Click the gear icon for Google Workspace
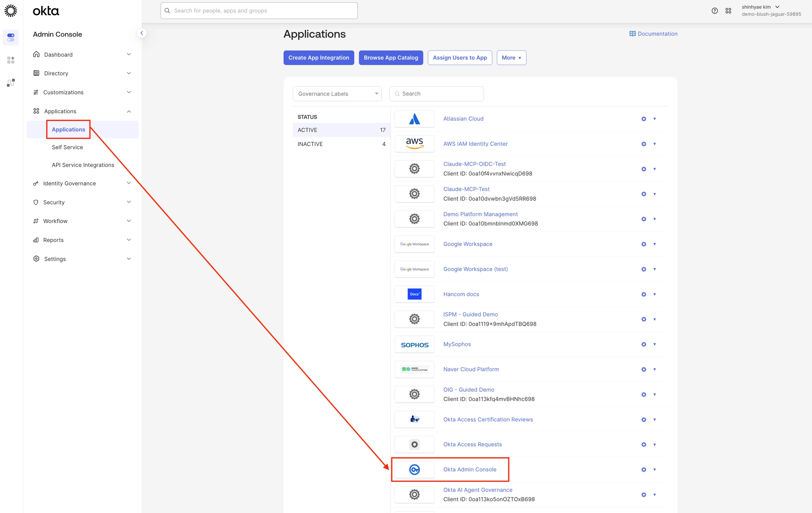Screen dimensions: 812x513 pyautogui.click(x=643, y=244)
